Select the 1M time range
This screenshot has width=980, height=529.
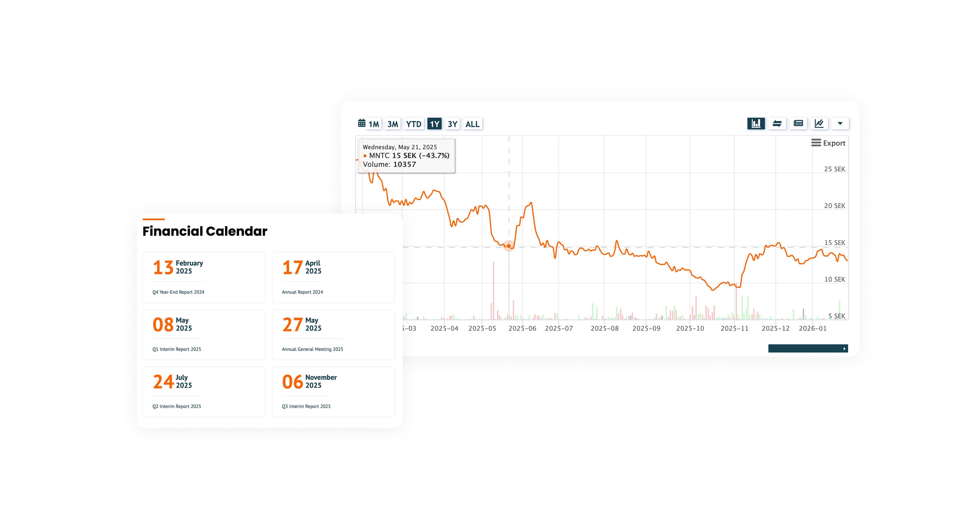(x=373, y=124)
